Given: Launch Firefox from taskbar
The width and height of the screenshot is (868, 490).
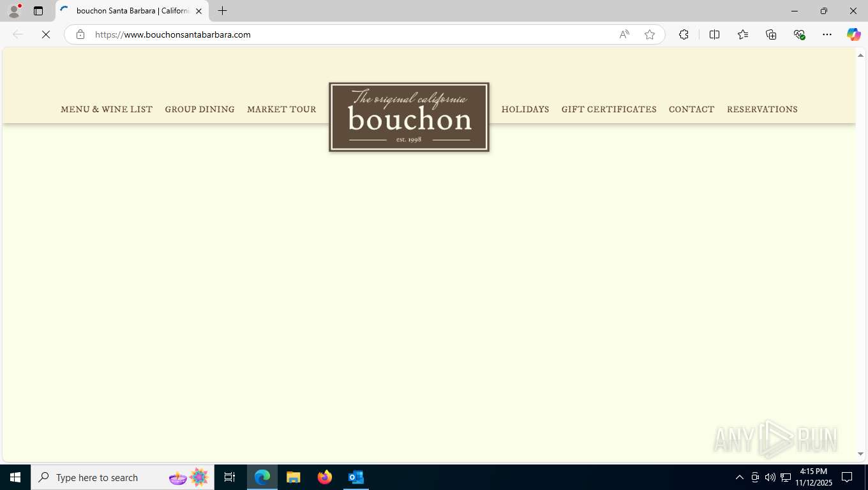Looking at the screenshot, I should click(324, 477).
